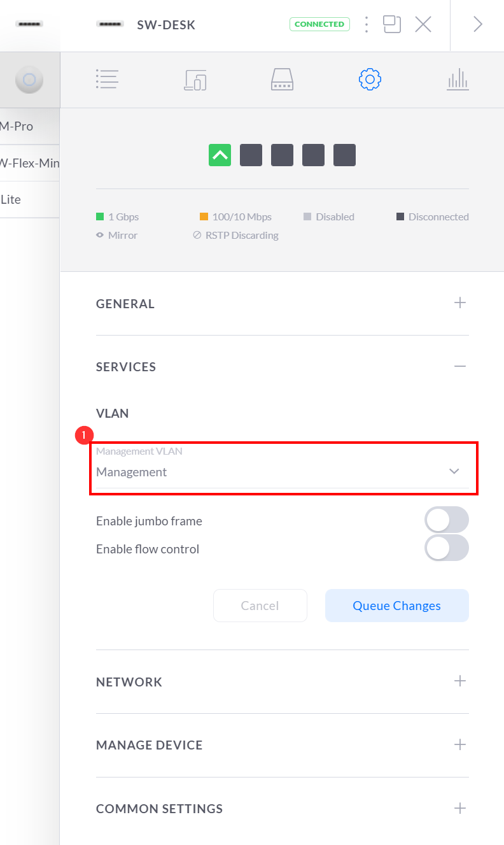Screen dimensions: 504x845
Task: Open the three-dot more options menu
Action: click(367, 25)
